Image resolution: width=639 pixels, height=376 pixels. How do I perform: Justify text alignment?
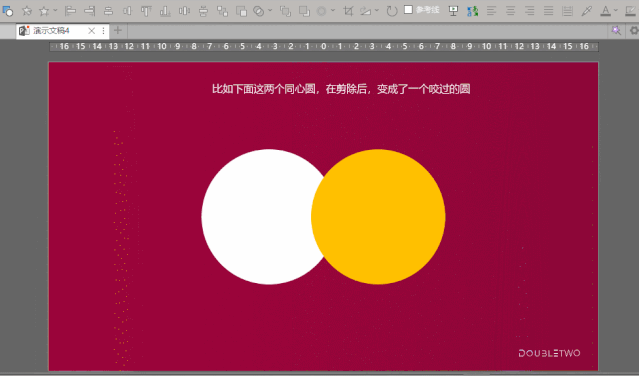(549, 11)
